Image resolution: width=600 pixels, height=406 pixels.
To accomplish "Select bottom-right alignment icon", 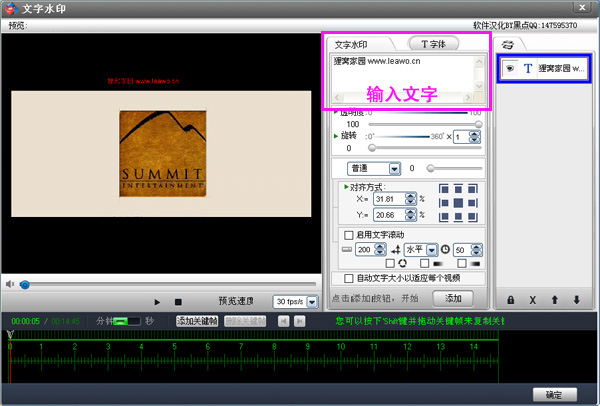I will coord(473,217).
